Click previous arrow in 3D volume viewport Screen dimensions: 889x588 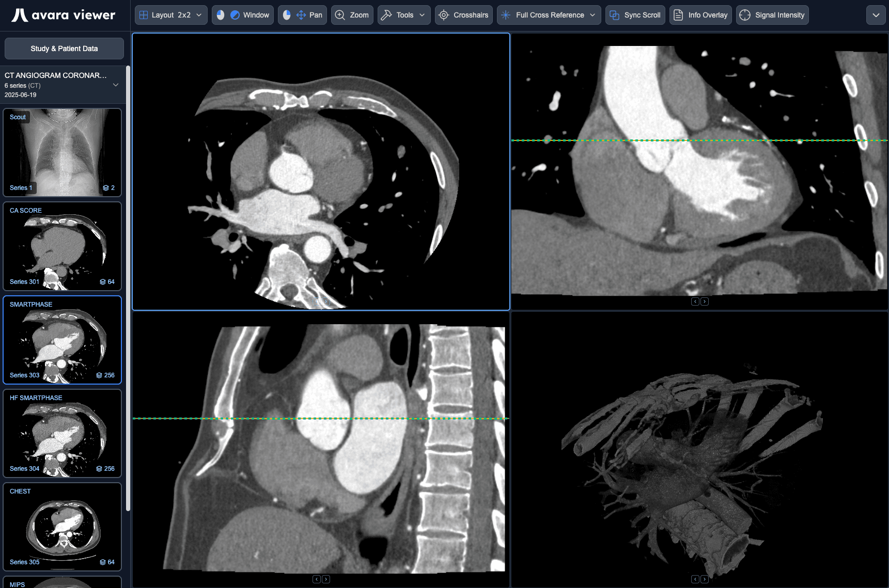[x=695, y=579]
